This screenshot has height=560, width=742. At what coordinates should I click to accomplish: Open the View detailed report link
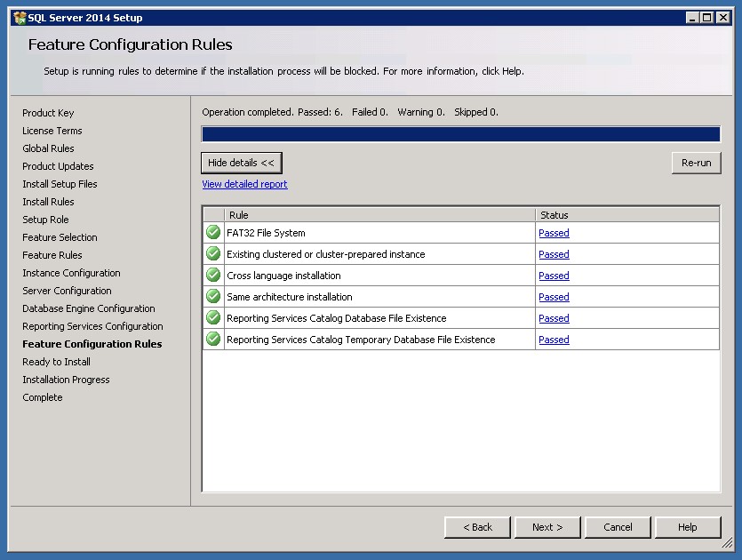tap(244, 184)
